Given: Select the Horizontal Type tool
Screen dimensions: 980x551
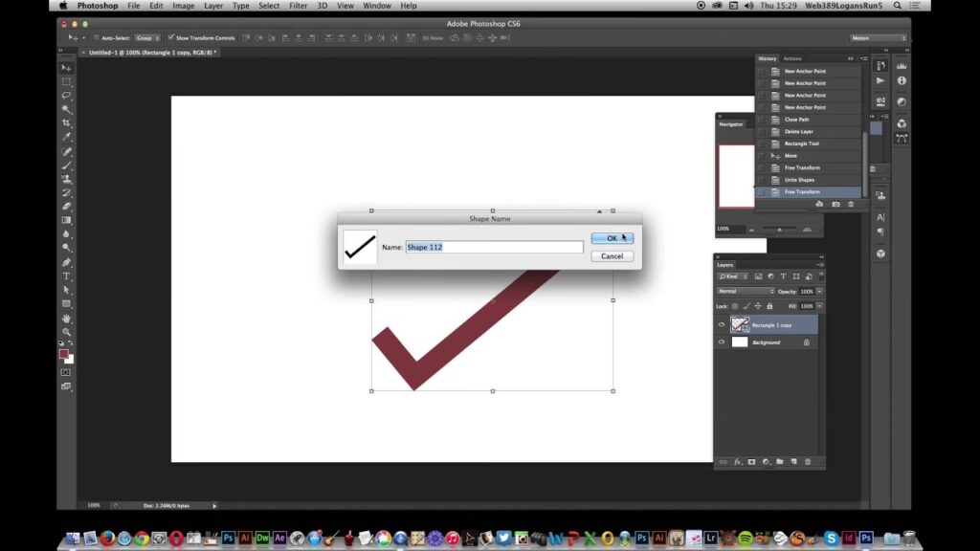Looking at the screenshot, I should pyautogui.click(x=66, y=275).
